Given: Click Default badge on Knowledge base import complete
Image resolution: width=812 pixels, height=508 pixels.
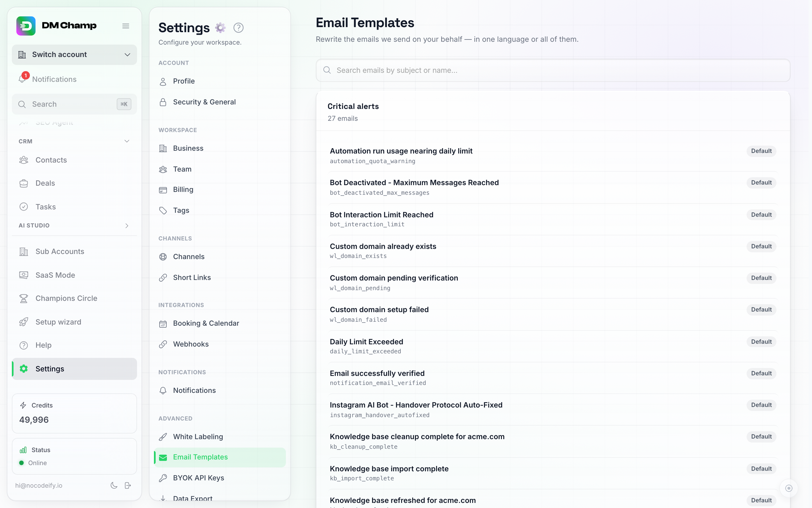Looking at the screenshot, I should click(761, 469).
